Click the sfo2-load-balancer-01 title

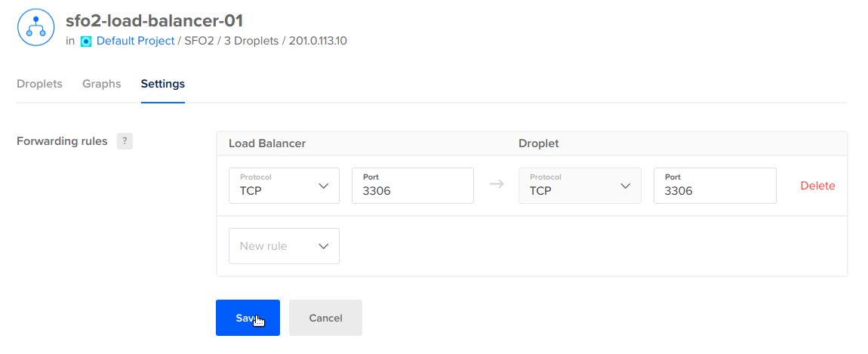(155, 20)
